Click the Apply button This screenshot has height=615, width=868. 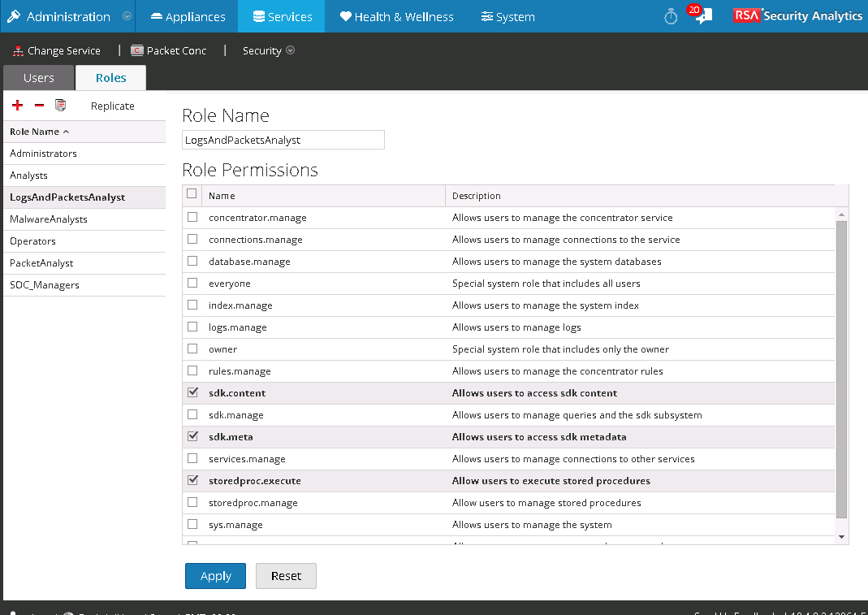pos(215,576)
